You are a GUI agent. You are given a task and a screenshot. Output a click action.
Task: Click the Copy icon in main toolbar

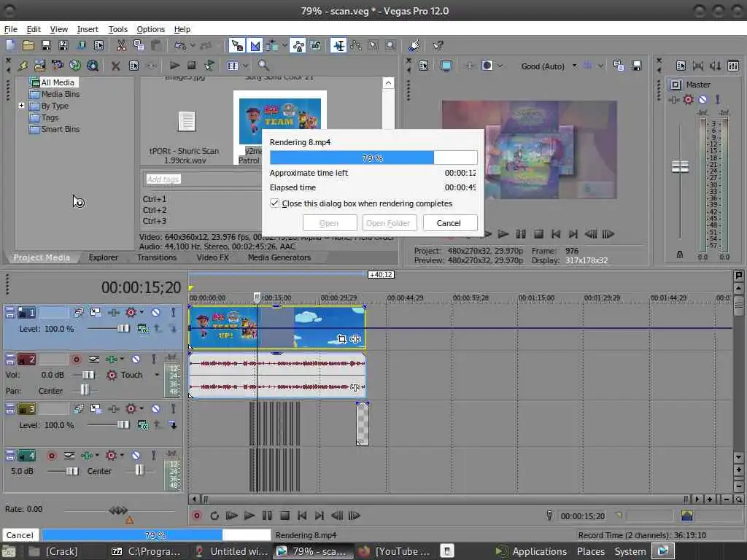coord(139,46)
